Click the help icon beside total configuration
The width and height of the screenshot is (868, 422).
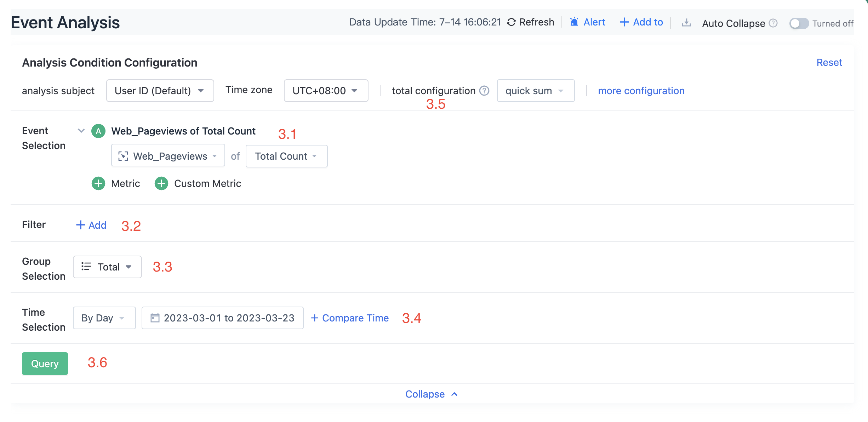(x=484, y=91)
